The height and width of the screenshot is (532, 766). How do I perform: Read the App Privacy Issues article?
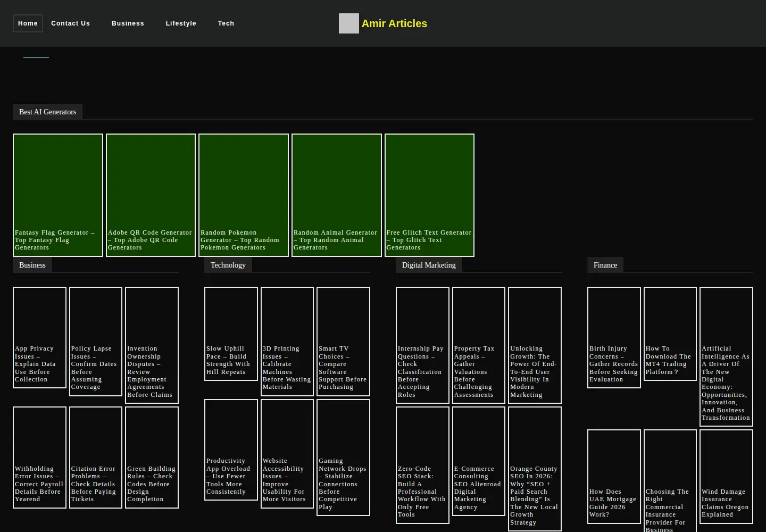pos(39,337)
